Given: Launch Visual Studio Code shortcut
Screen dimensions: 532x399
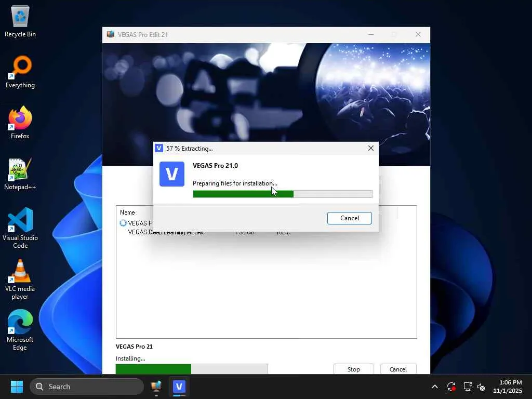Looking at the screenshot, I should [x=20, y=228].
